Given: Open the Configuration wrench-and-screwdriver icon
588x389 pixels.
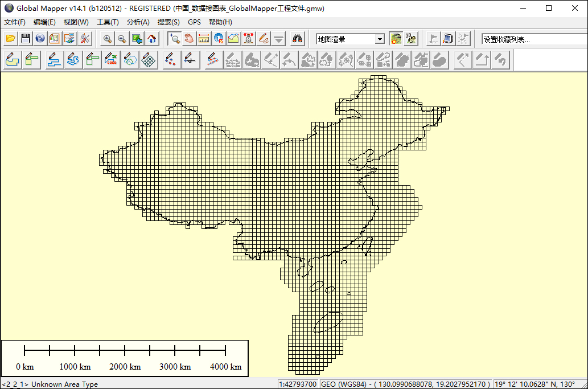Looking at the screenshot, I should point(84,39).
